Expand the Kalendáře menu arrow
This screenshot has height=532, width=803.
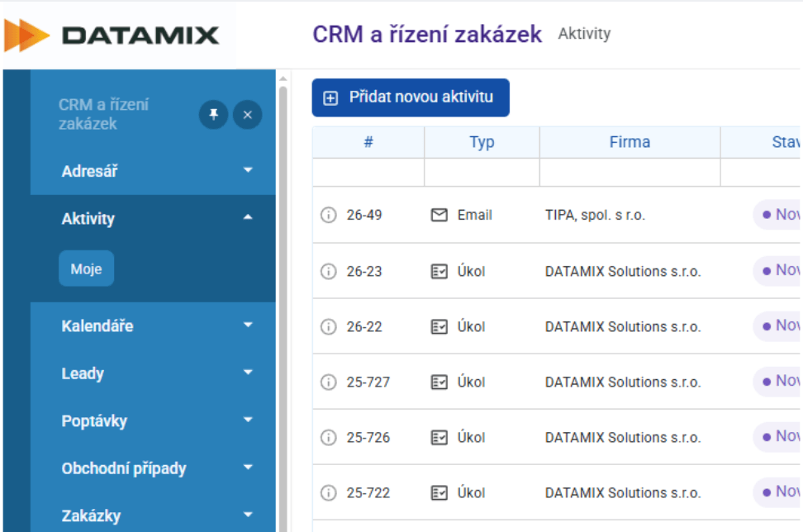tap(248, 325)
